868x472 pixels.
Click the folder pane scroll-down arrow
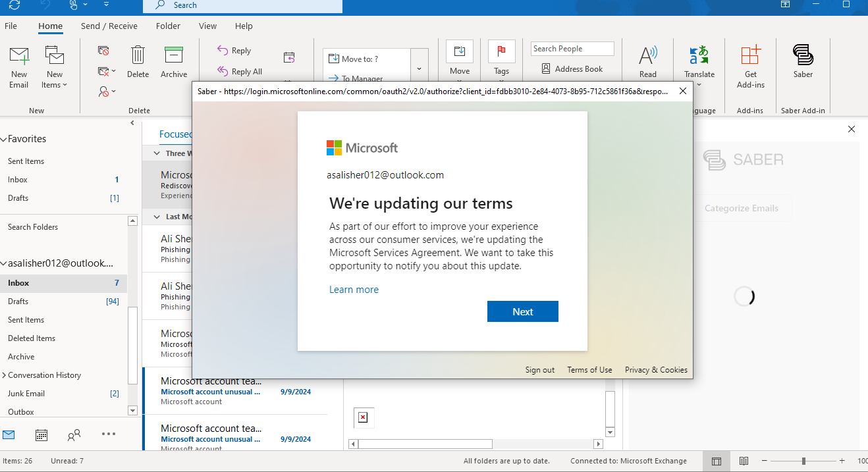pos(132,410)
